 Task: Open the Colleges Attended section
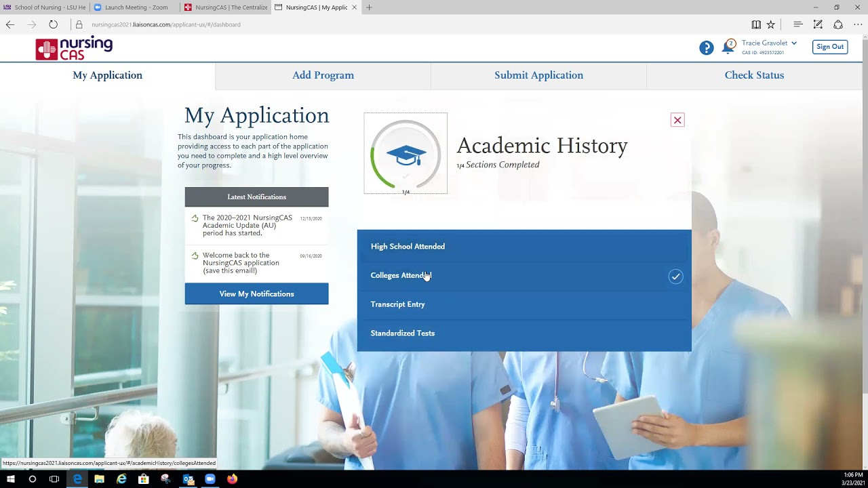(x=524, y=276)
